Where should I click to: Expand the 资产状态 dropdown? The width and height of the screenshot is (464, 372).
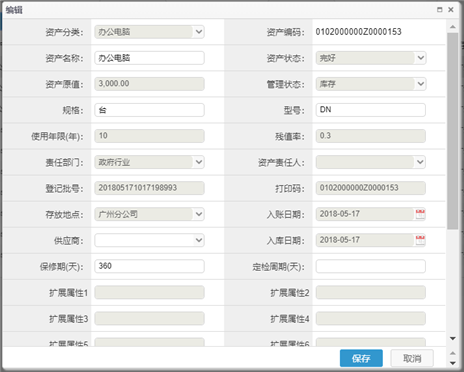tap(421, 58)
